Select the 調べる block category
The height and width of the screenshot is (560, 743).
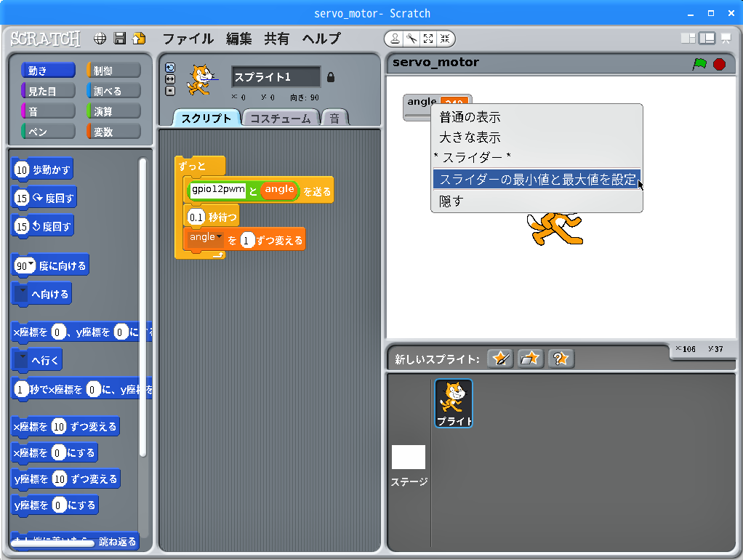pyautogui.click(x=113, y=91)
